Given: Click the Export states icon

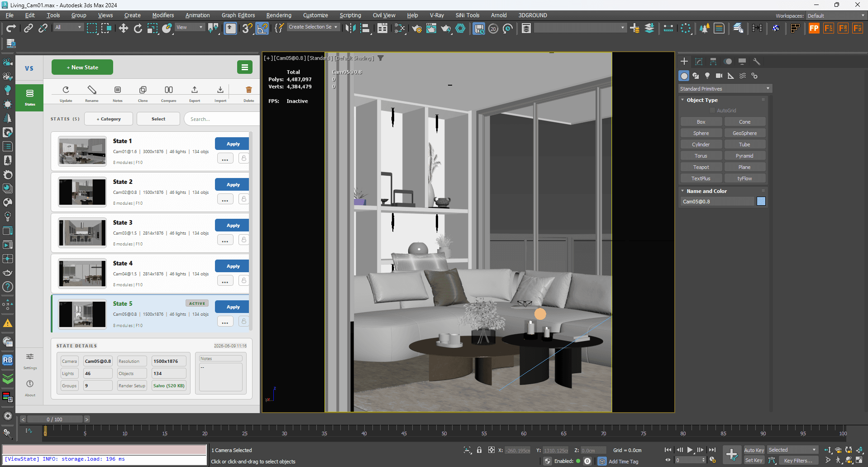Looking at the screenshot, I should point(195,93).
